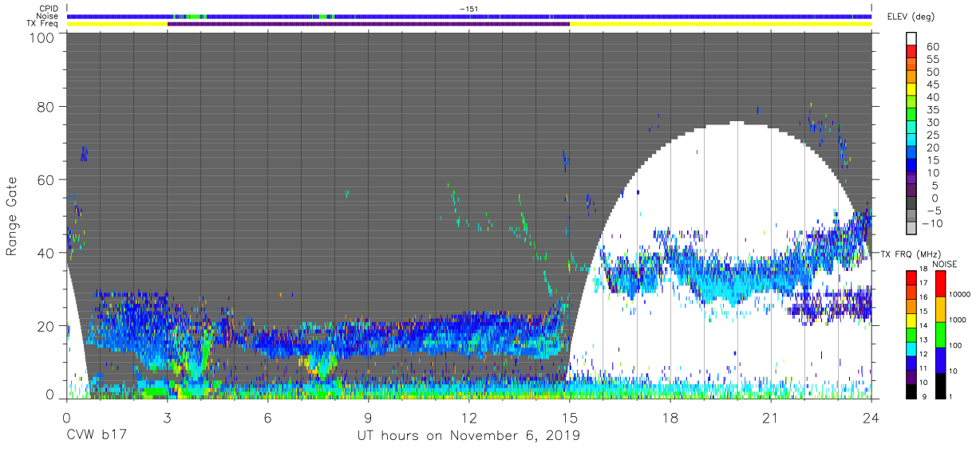Viewport: 980px width, 452px height.
Task: Click the green segment of NOISE color bar
Action: 941,335
